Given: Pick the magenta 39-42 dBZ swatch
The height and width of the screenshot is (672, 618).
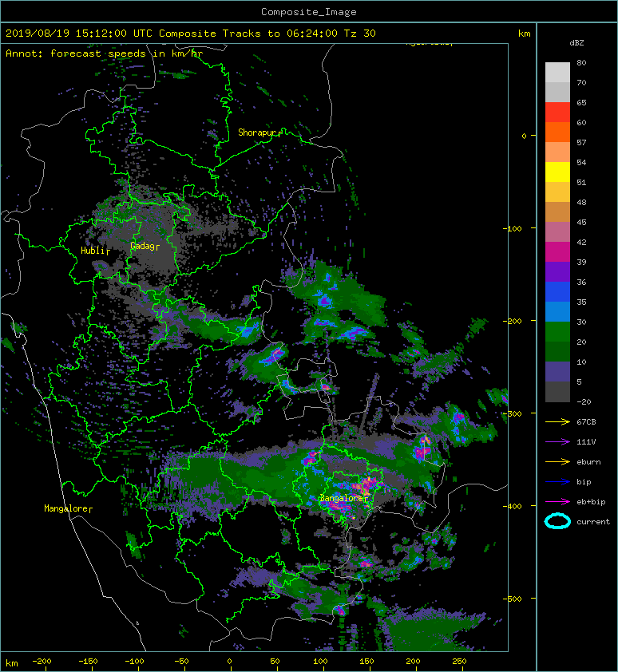Looking at the screenshot, I should (557, 252).
